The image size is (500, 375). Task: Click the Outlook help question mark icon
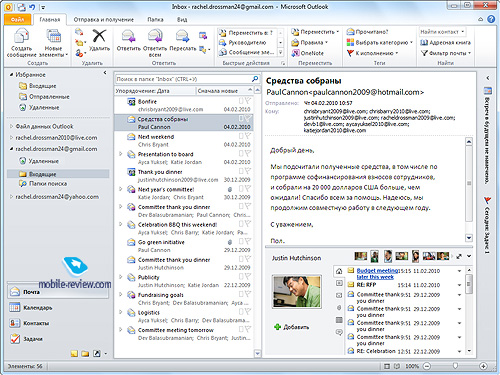tap(491, 19)
